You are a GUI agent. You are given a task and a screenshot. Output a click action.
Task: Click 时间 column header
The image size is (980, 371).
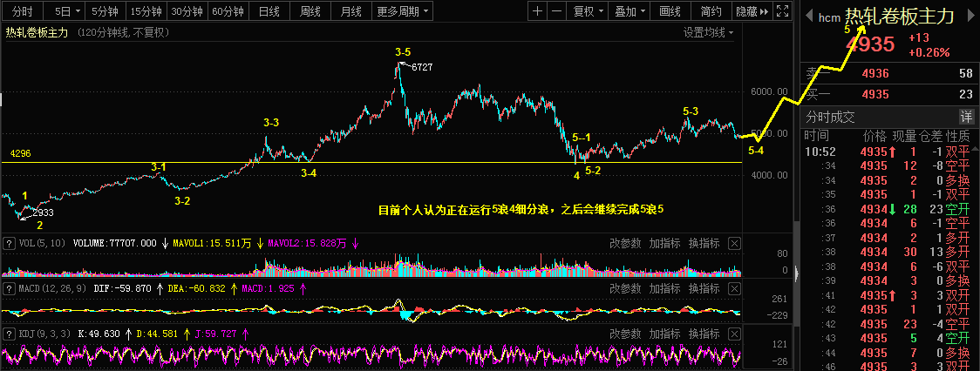click(816, 136)
